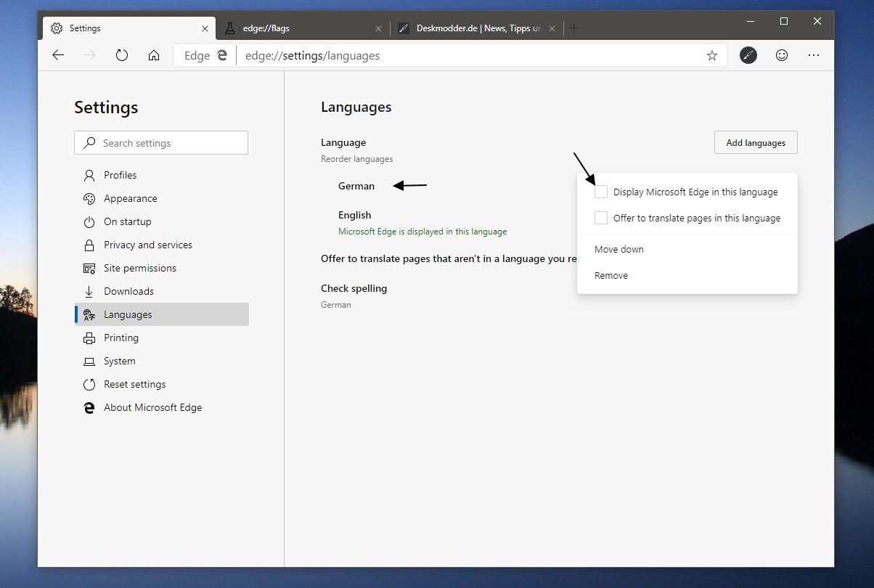Click the Reset settings circular icon
874x588 pixels.
click(89, 384)
